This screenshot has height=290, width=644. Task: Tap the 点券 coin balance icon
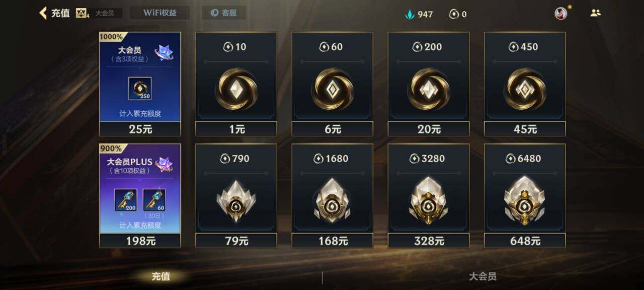point(454,14)
